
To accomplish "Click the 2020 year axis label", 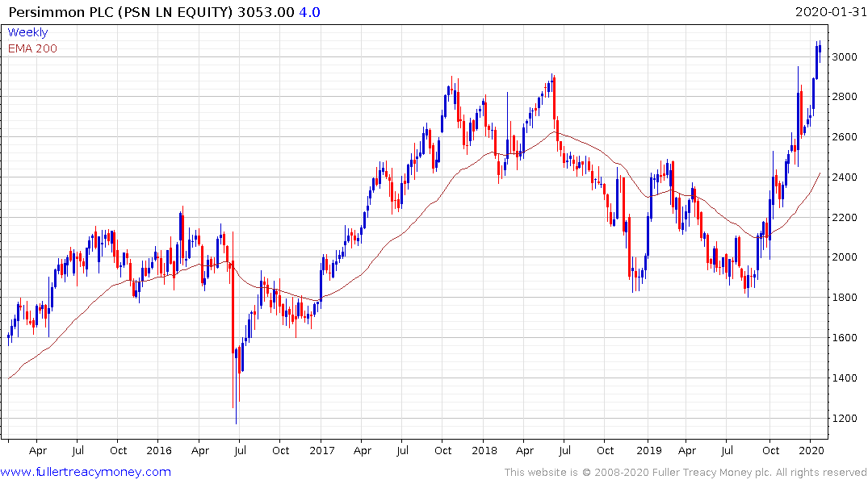I will [811, 451].
